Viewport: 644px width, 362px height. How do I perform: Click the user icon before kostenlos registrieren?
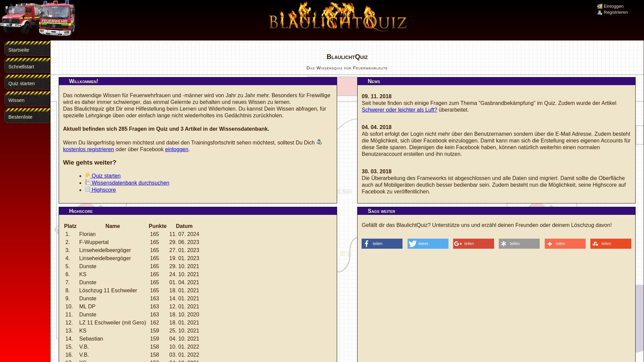[319, 142]
